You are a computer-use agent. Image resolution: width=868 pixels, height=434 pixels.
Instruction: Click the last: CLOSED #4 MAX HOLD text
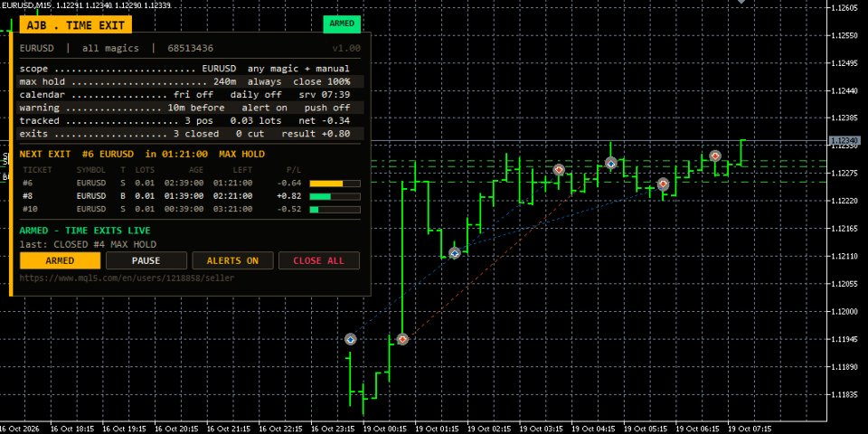click(x=88, y=245)
